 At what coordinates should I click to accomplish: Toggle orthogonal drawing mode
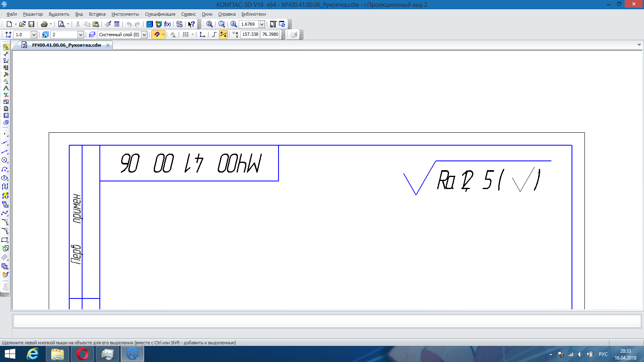click(214, 35)
